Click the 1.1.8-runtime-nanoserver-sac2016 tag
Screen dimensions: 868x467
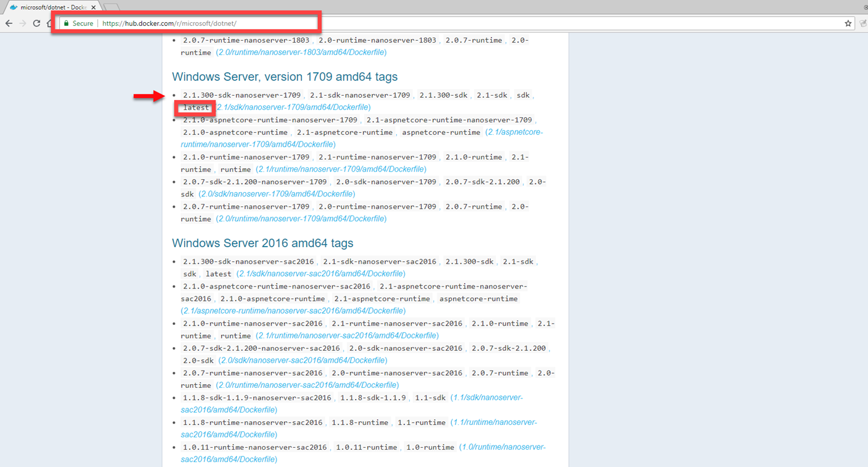pyautogui.click(x=252, y=422)
